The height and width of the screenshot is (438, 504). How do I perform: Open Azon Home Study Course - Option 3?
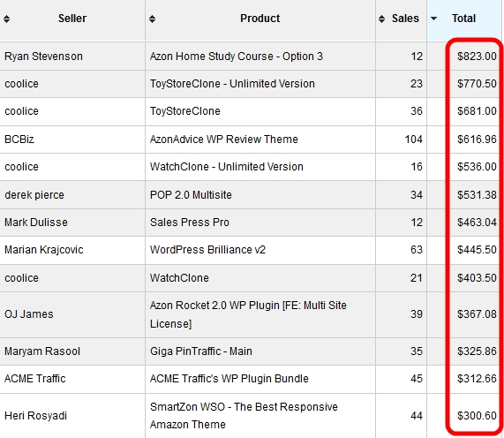pyautogui.click(x=237, y=57)
